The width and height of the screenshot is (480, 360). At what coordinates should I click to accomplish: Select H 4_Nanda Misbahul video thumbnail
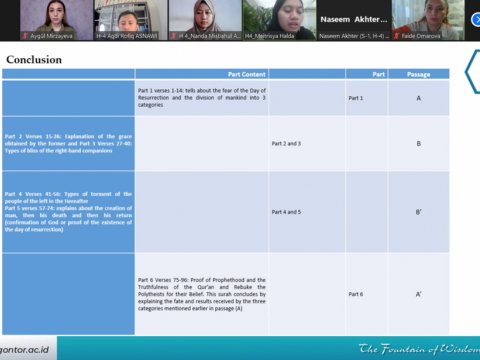coord(205,20)
